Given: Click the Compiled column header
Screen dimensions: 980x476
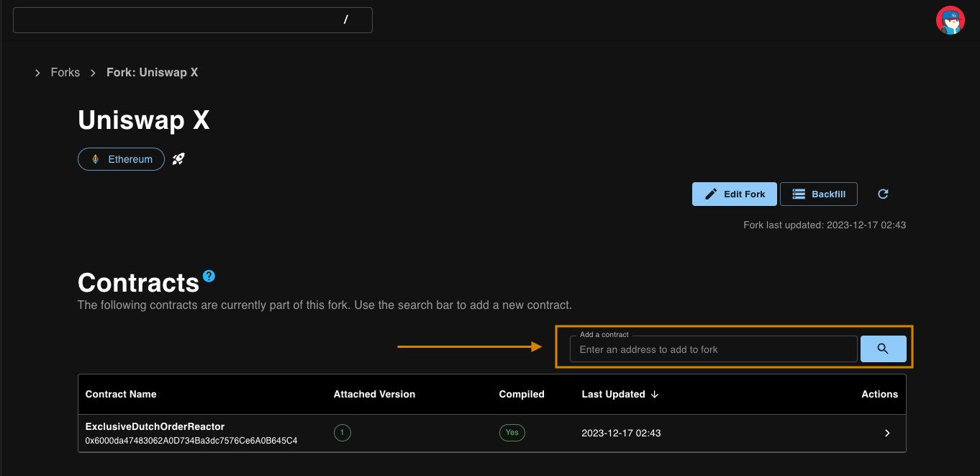Looking at the screenshot, I should tap(521, 395).
